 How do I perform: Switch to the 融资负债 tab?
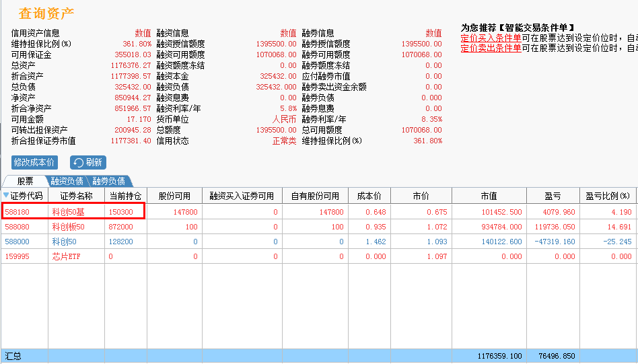[x=67, y=181]
